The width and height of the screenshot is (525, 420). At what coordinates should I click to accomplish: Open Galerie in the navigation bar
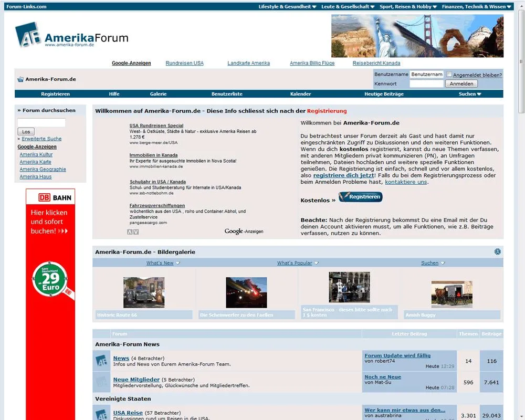point(158,94)
